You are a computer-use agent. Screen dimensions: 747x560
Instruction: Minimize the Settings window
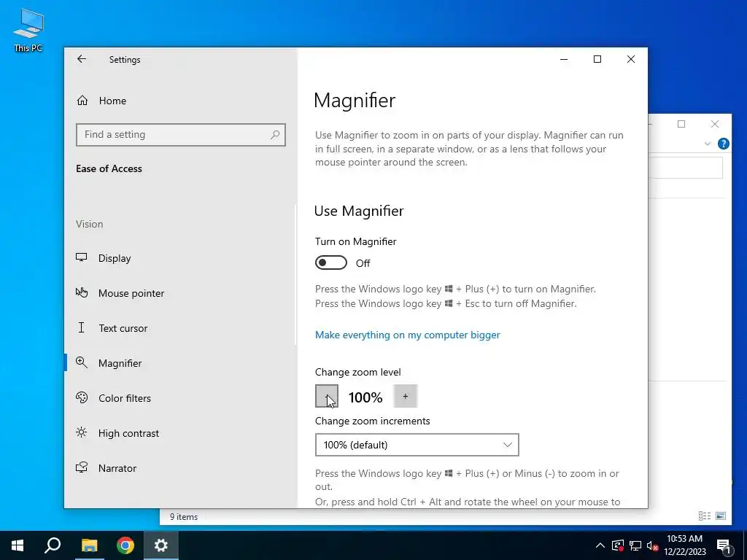(x=564, y=59)
